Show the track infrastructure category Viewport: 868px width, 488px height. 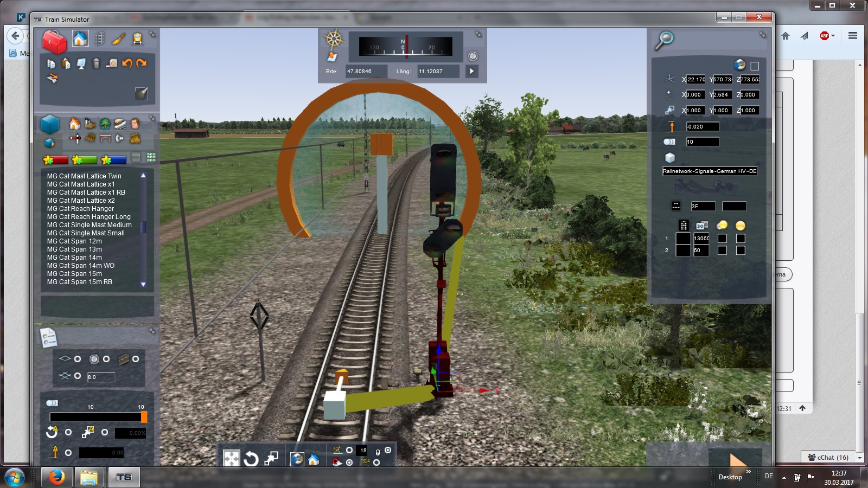120,124
